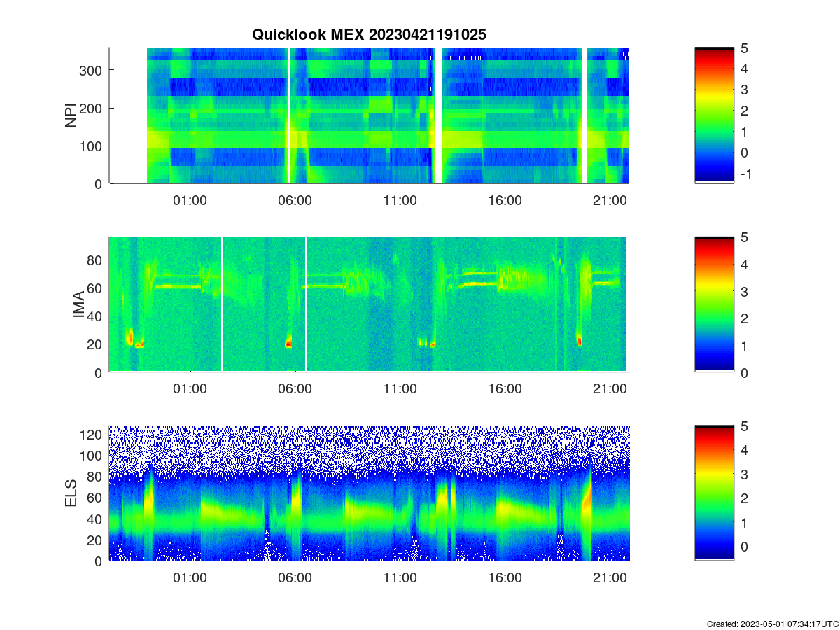This screenshot has width=840, height=630.
Task: Click the 21:00 time label under IMA panel
Action: pyautogui.click(x=610, y=389)
